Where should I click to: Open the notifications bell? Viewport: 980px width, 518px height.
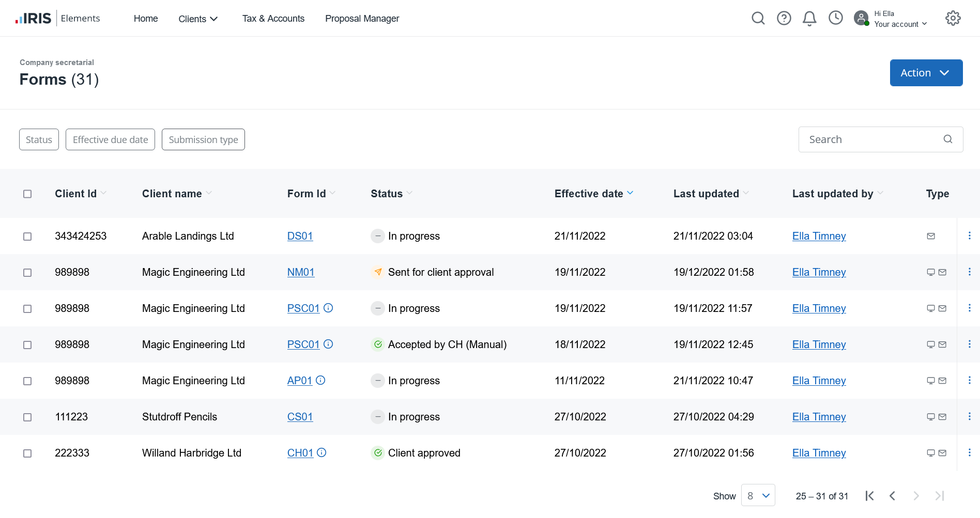pyautogui.click(x=809, y=19)
